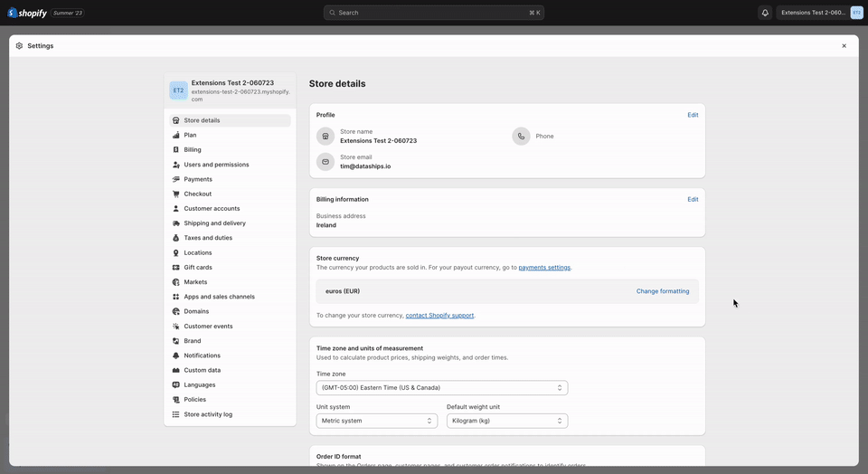This screenshot has height=474, width=868.
Task: Click the tim@dataships.io email text
Action: point(365,166)
